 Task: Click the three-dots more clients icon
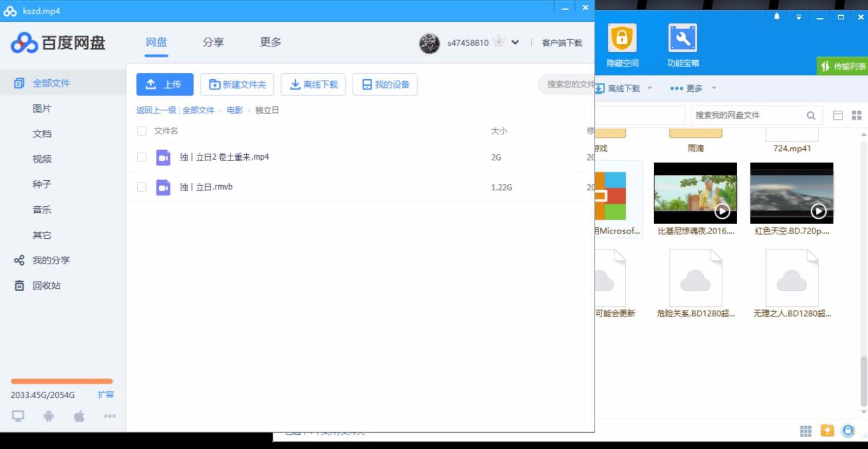(x=110, y=416)
